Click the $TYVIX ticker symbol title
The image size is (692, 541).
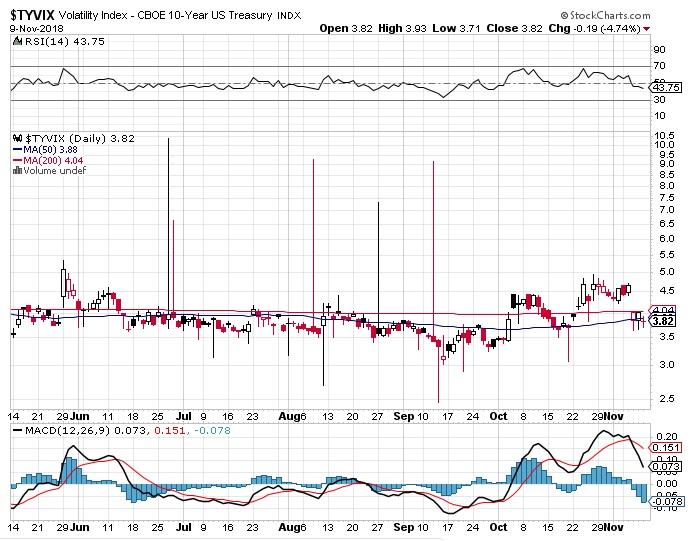tap(32, 15)
